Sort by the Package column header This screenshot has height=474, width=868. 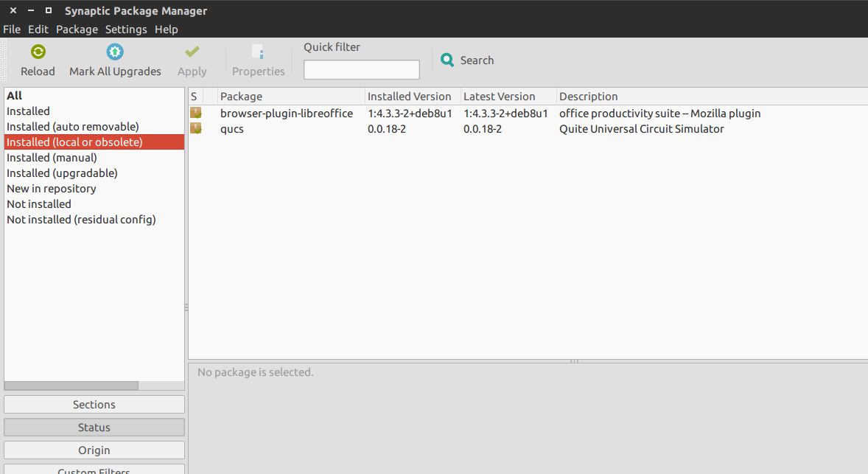pos(291,97)
